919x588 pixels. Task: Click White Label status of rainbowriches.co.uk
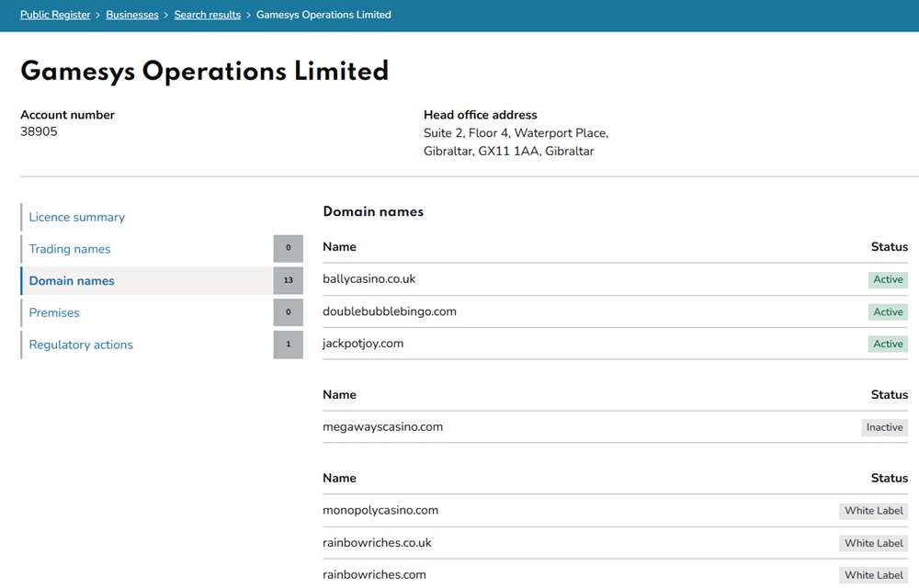(x=873, y=544)
